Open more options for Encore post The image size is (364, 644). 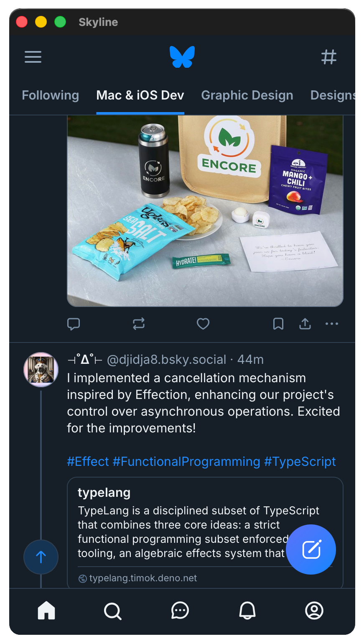click(332, 324)
